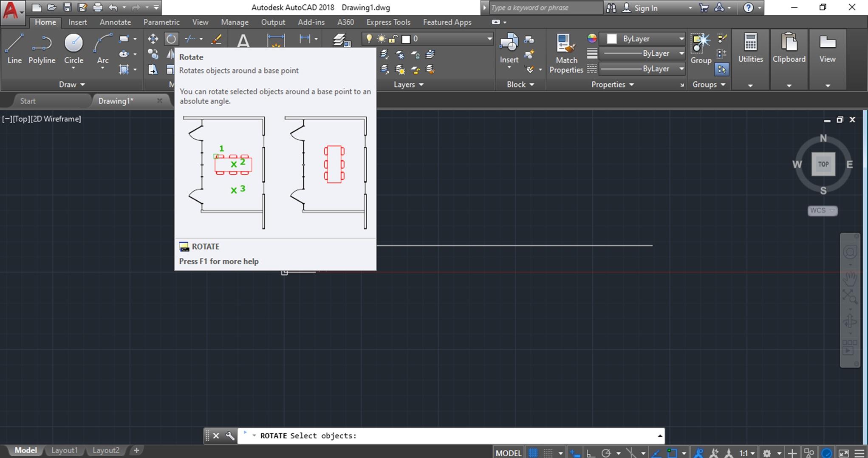Select the Circle tool

point(74,49)
